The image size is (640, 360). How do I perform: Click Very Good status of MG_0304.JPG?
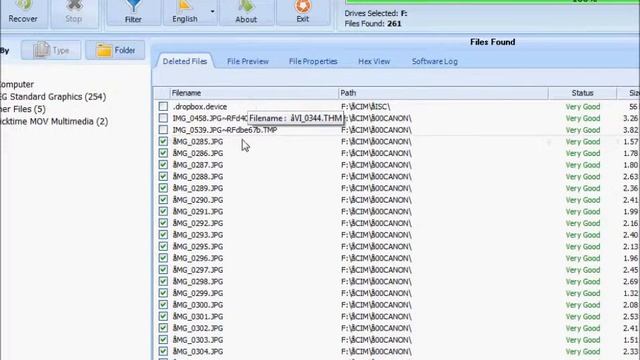583,351
